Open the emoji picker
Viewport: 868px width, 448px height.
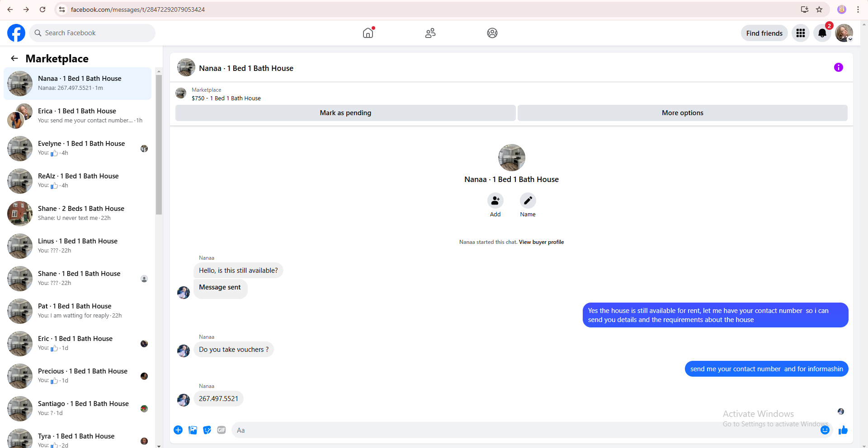coord(825,430)
